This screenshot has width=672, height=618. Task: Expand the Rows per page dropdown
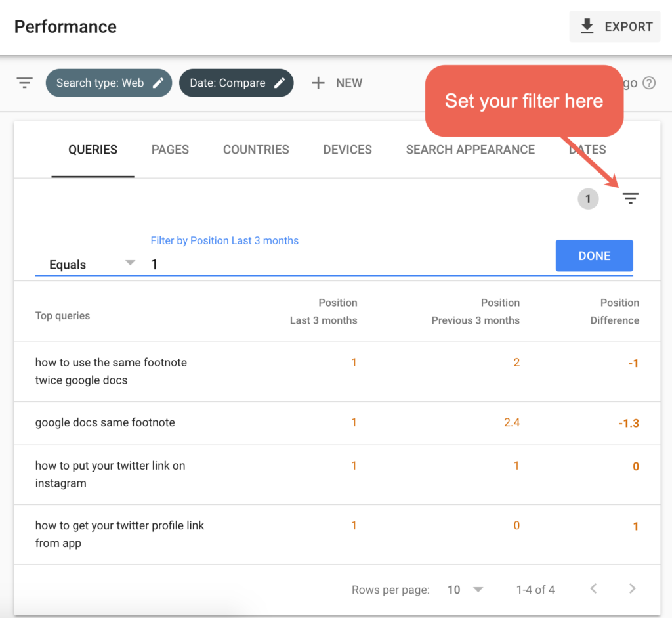point(465,589)
